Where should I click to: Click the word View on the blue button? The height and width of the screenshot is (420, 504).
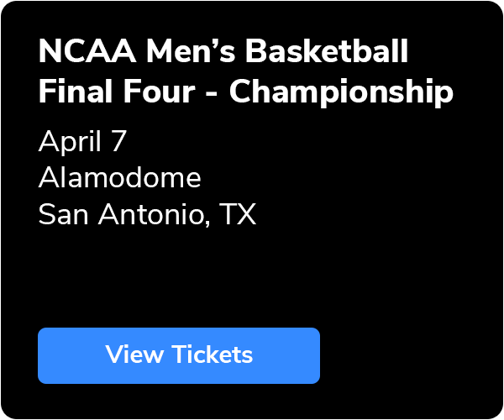(134, 354)
